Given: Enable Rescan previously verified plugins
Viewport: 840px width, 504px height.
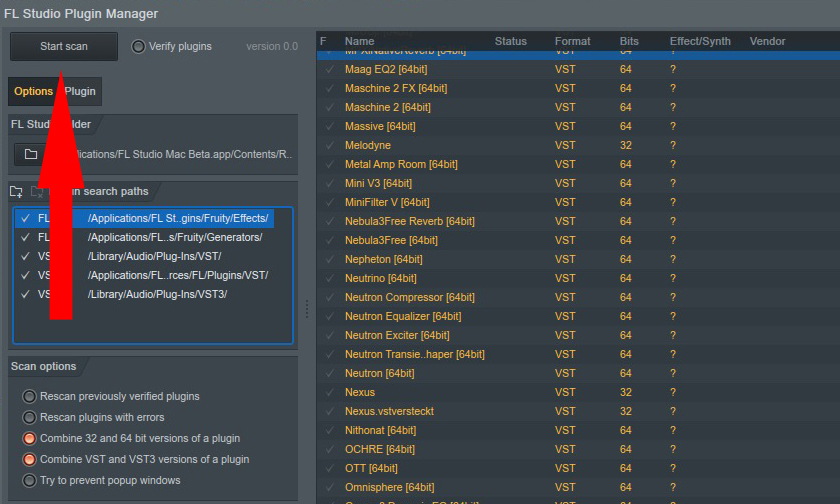Looking at the screenshot, I should pos(29,396).
